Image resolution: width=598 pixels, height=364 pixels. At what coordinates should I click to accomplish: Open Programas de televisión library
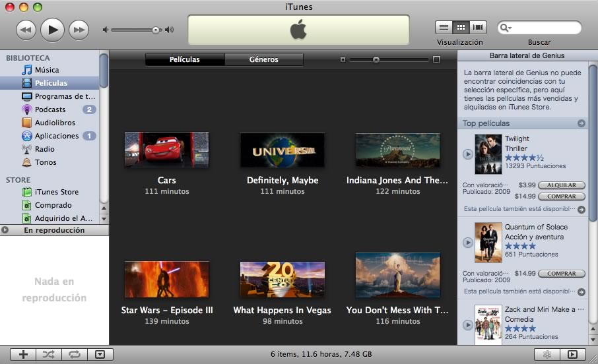(x=50, y=96)
